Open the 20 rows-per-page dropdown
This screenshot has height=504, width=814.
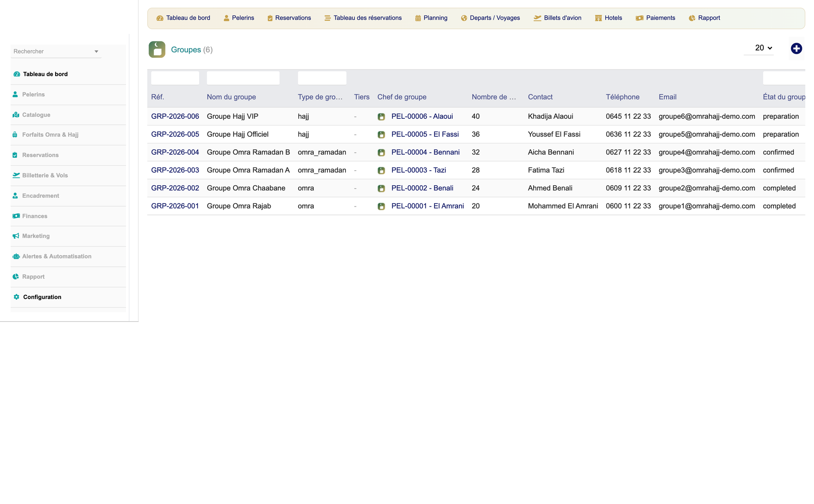759,48
